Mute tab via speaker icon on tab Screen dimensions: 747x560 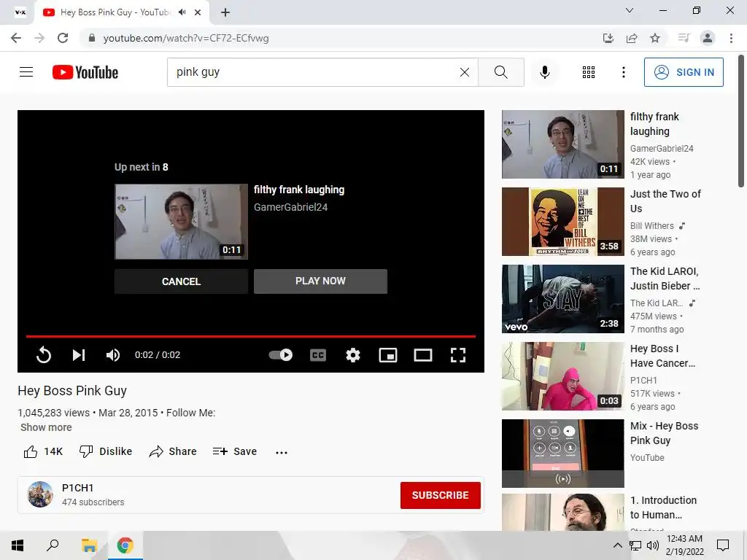coord(182,12)
